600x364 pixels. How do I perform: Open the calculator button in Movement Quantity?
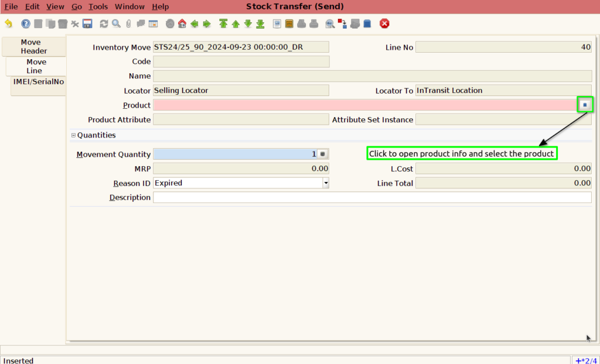click(x=323, y=154)
